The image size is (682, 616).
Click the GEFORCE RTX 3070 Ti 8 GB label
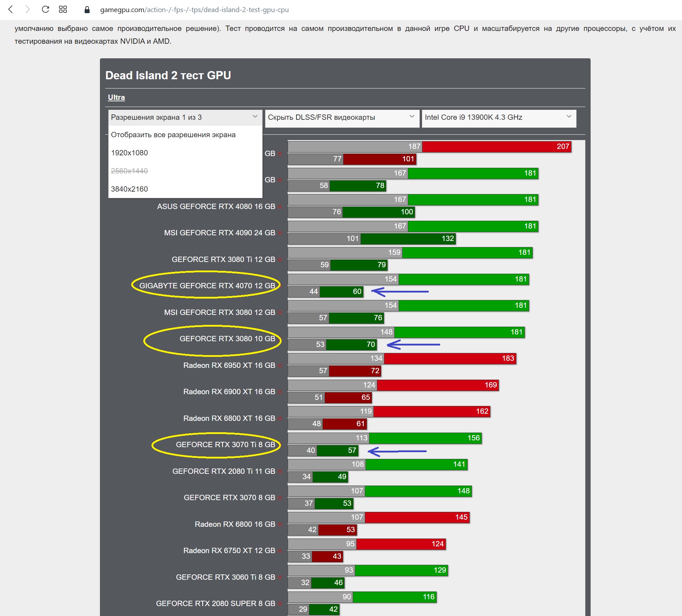225,445
